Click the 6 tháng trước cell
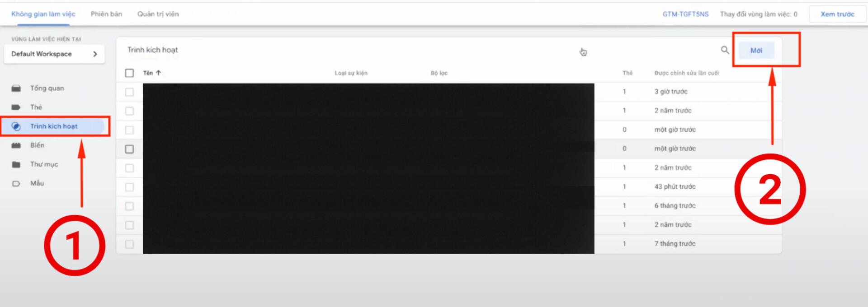This screenshot has height=307, width=868. click(675, 205)
